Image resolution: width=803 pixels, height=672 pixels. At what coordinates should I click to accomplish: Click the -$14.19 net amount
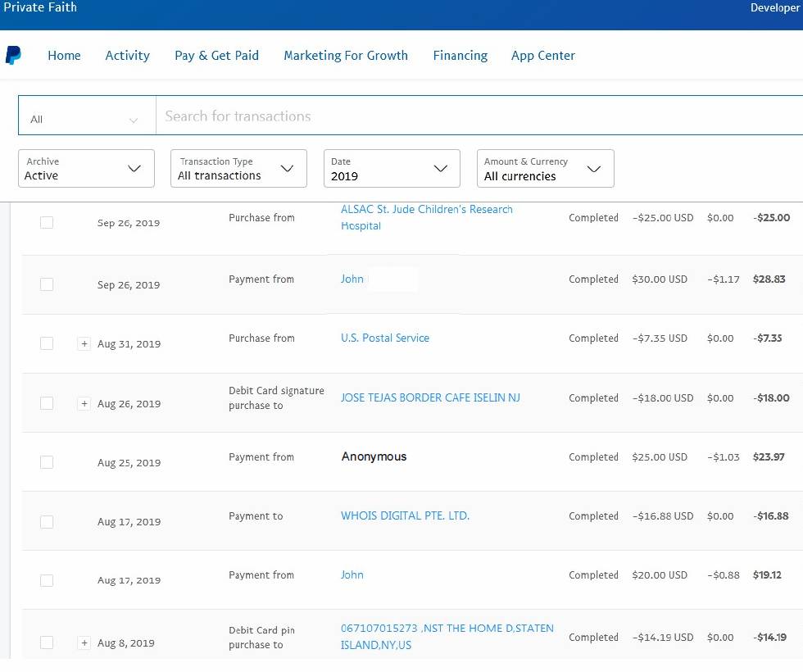(x=769, y=638)
